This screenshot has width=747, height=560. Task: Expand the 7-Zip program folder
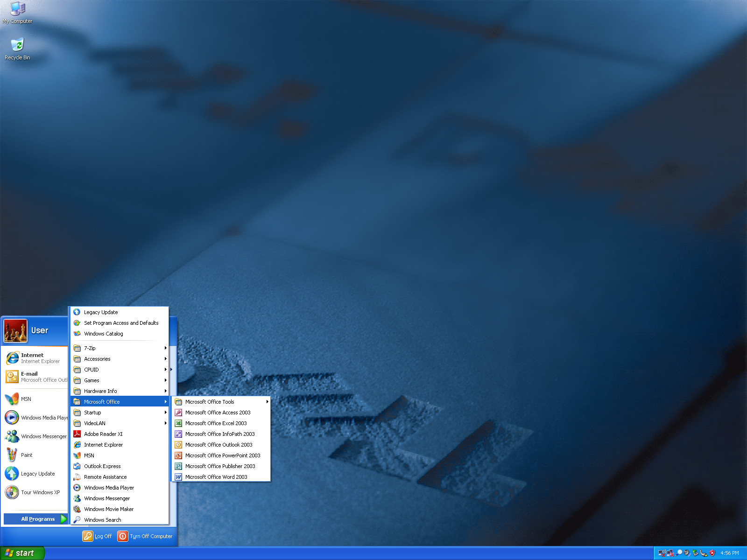120,348
